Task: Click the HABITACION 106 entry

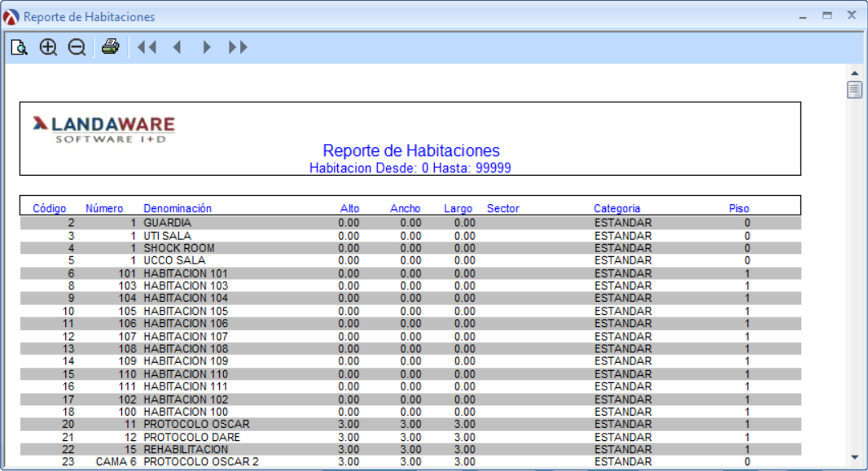Action: pyautogui.click(x=186, y=324)
